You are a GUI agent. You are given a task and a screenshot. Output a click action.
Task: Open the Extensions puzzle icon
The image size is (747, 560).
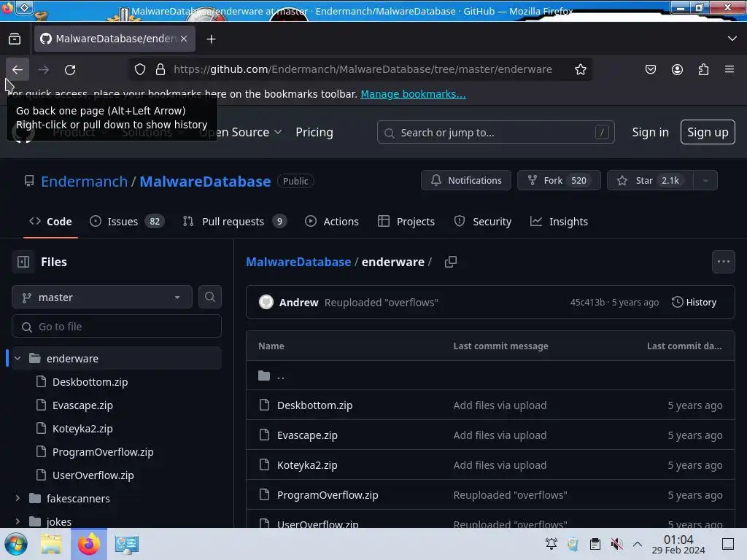703,69
